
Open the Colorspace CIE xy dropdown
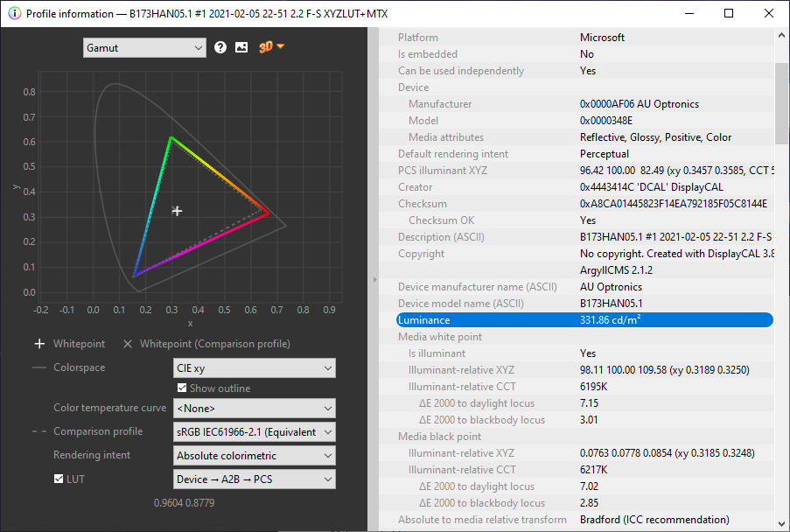[255, 368]
